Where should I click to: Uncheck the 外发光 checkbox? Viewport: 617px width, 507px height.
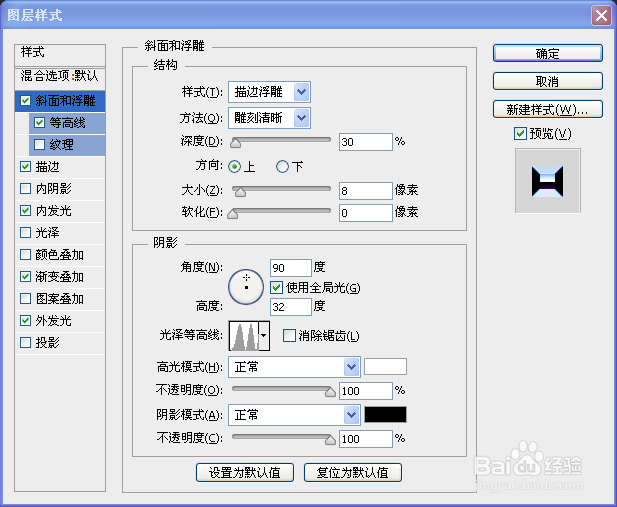click(25, 321)
